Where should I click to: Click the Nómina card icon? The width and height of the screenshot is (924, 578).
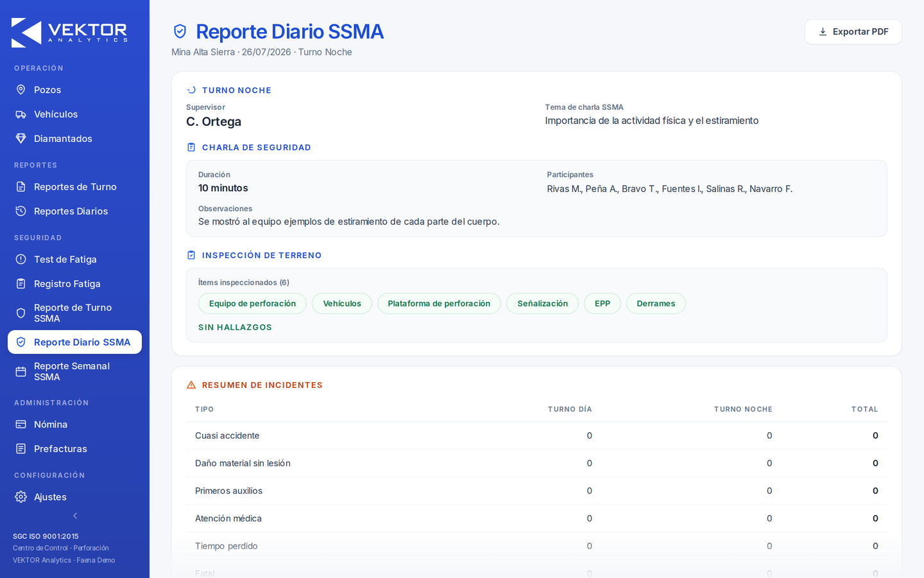[21, 425]
